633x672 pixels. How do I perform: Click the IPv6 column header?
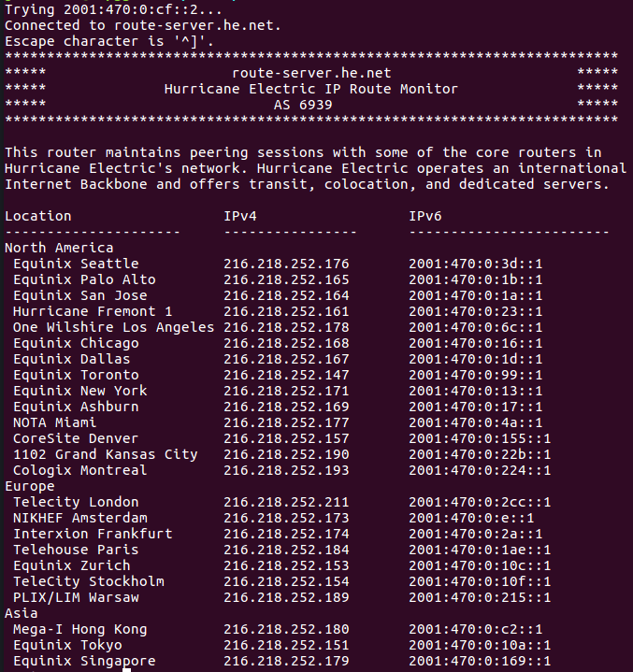click(425, 216)
